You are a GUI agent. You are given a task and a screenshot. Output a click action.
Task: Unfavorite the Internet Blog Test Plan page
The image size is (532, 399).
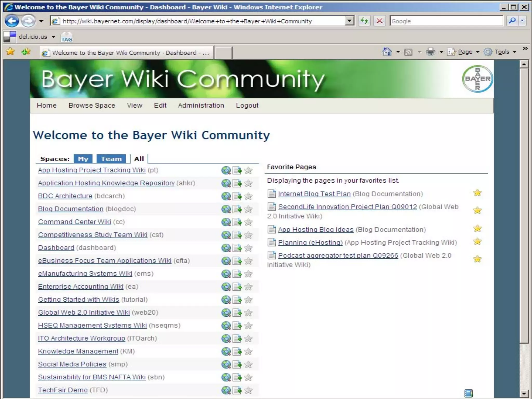coord(477,193)
